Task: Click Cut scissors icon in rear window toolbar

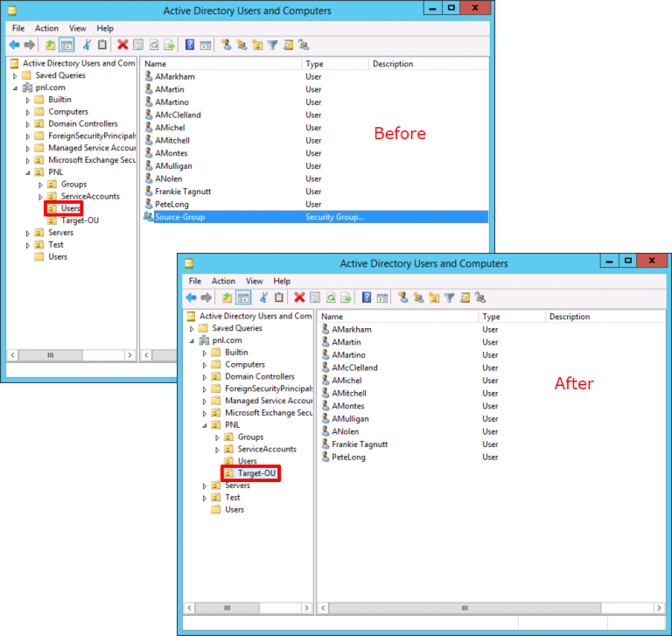Action: pos(87,45)
